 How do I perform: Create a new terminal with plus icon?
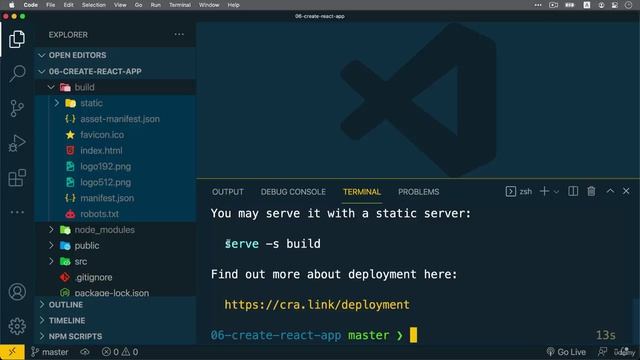(544, 191)
